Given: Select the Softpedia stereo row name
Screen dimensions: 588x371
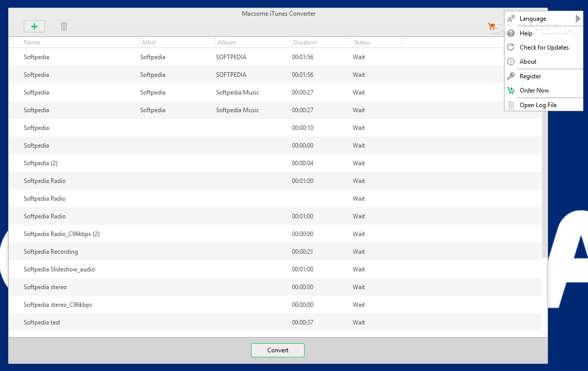Looking at the screenshot, I should pos(45,287).
